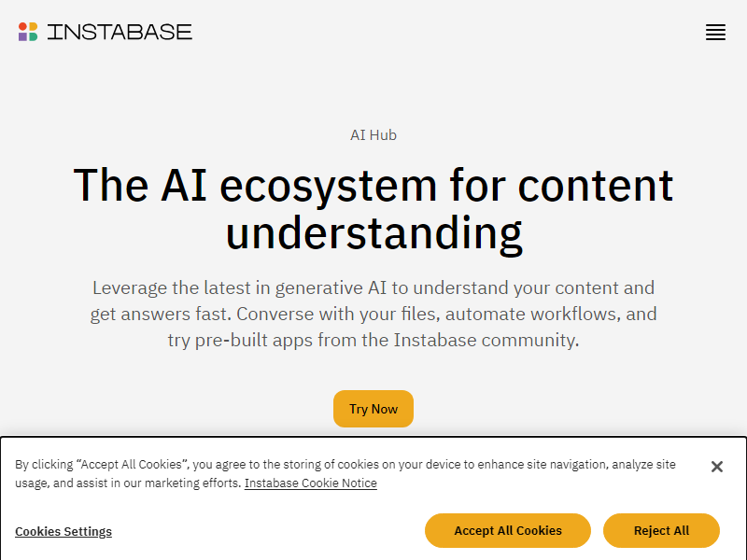The image size is (747, 560).
Task: Click the AI ecosystem headline text
Action: (373, 185)
